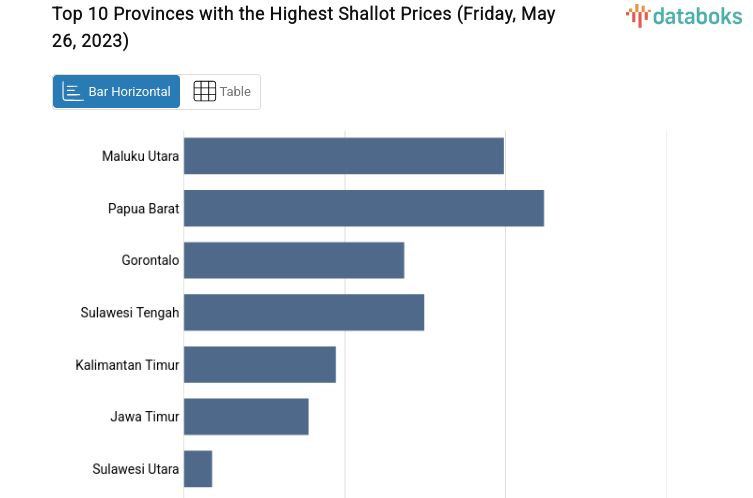This screenshot has height=498, width=753.
Task: Click the Papua Barat axis label
Action: coord(143,208)
